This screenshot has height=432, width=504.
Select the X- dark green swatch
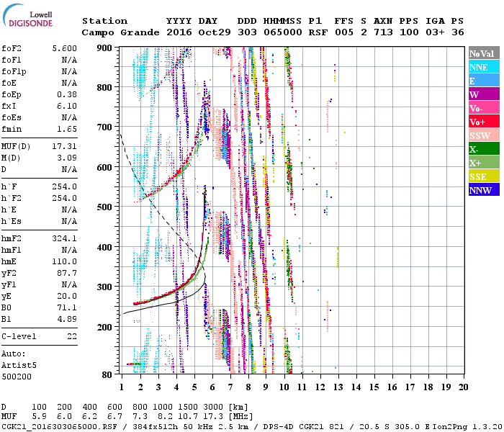click(x=484, y=149)
